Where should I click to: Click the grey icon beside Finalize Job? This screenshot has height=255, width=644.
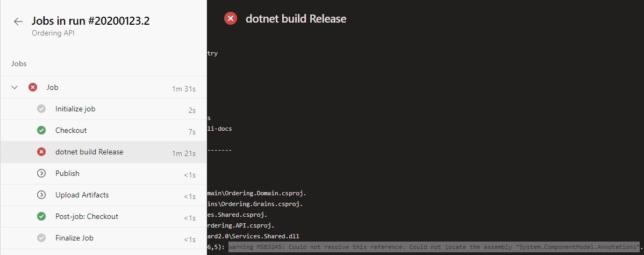[x=41, y=238]
